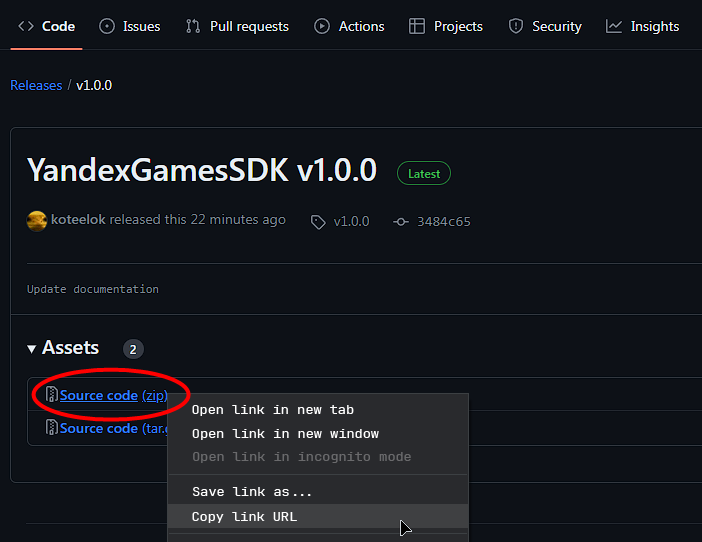Viewport: 702px width, 542px height.
Task: Open the Code tab
Action: (47, 26)
